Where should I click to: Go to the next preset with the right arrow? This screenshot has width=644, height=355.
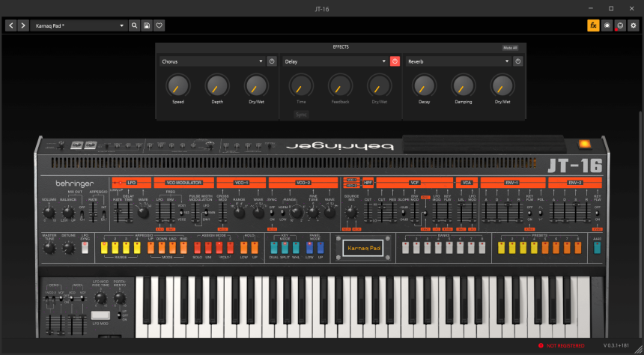click(x=23, y=25)
